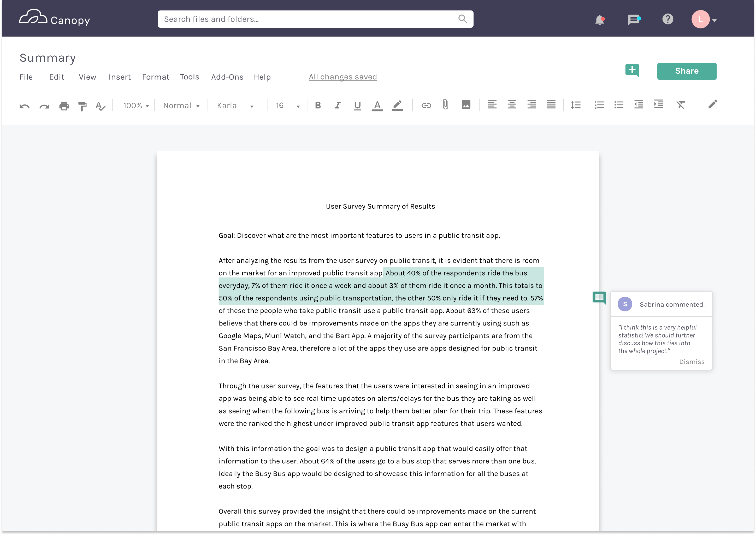Image resolution: width=756 pixels, height=535 pixels.
Task: Toggle bold formatting
Action: (318, 106)
